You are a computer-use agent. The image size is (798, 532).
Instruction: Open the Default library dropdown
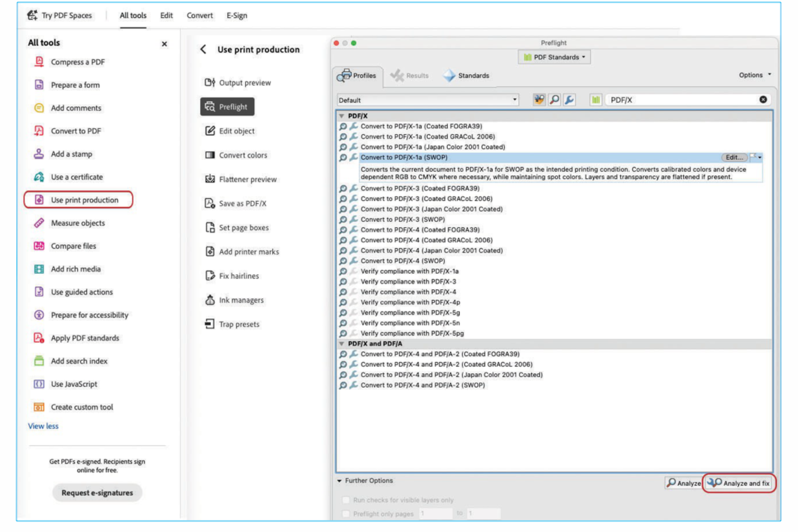click(427, 100)
